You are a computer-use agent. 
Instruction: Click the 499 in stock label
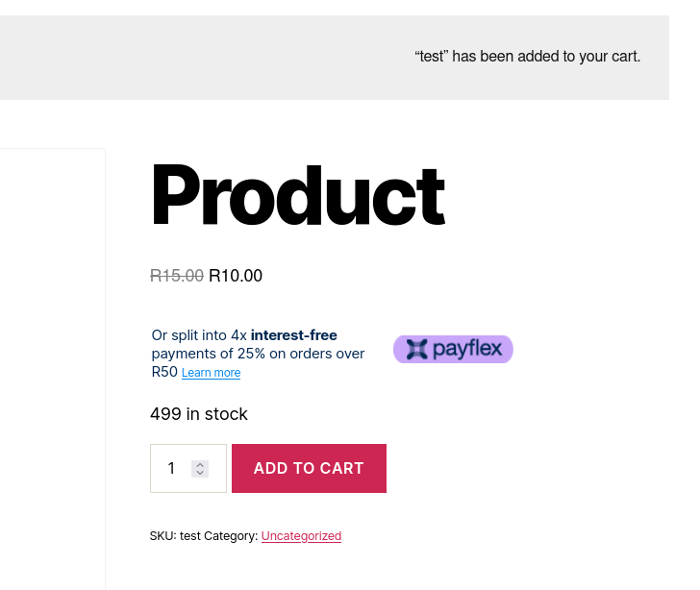click(199, 414)
